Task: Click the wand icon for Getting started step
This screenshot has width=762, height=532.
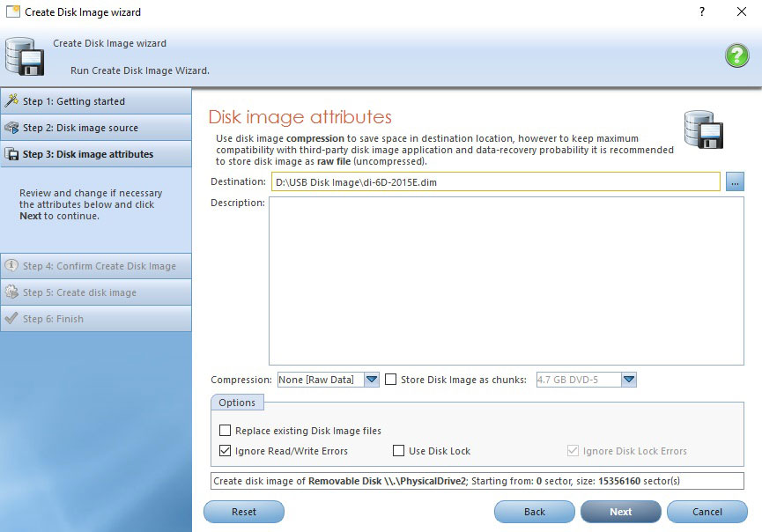Action: point(11,101)
